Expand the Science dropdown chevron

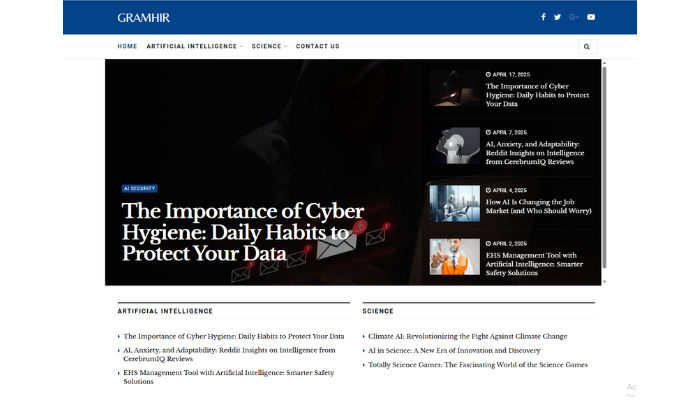285,46
